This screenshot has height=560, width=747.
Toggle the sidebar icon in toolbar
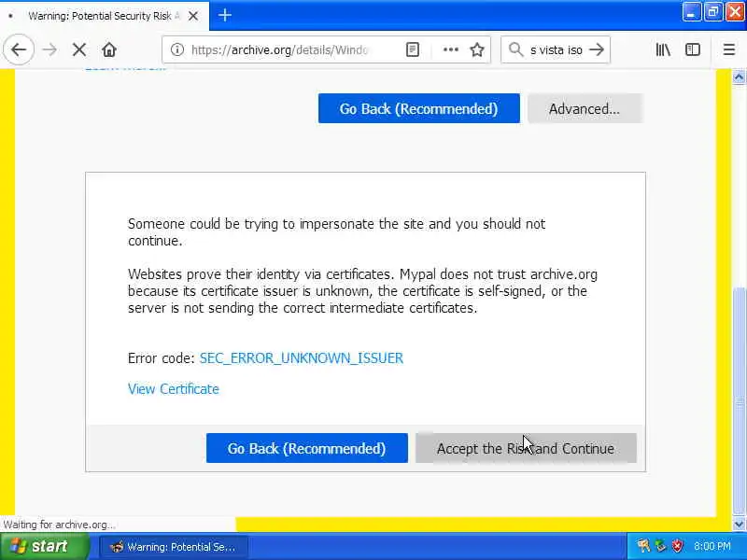point(693,49)
